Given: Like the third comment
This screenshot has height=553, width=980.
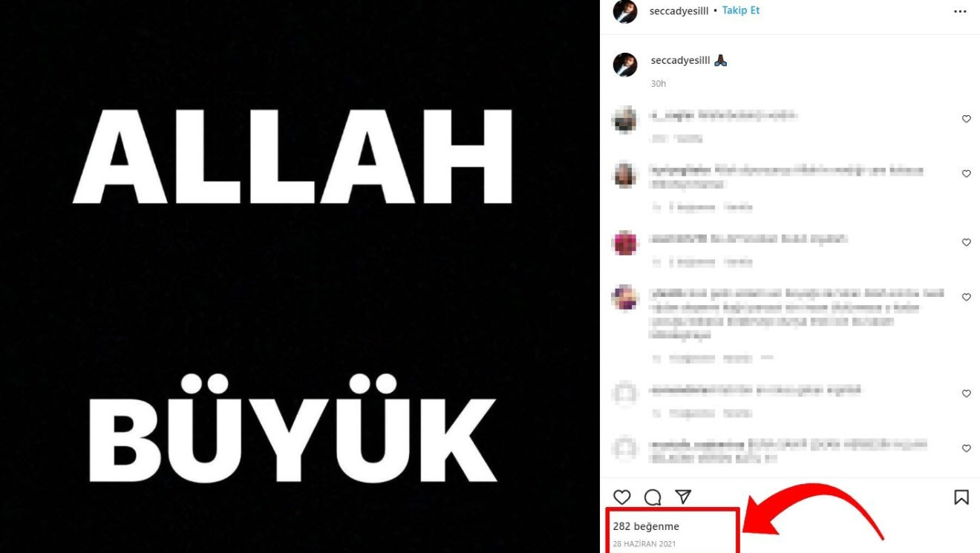Looking at the screenshot, I should coord(966,243).
